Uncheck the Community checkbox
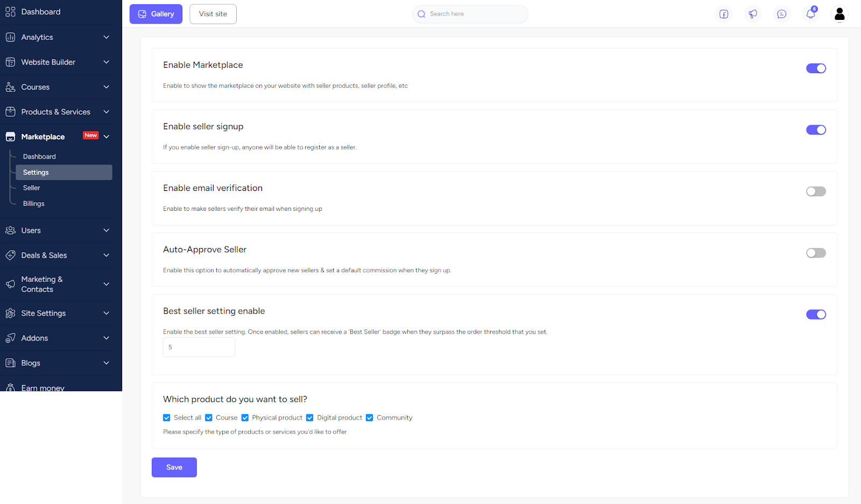This screenshot has height=504, width=861. point(370,418)
